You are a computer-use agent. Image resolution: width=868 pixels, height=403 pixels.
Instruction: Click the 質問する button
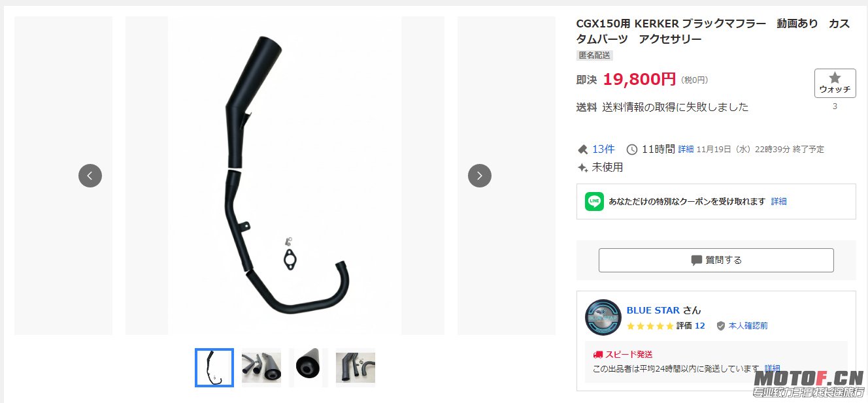click(x=716, y=260)
